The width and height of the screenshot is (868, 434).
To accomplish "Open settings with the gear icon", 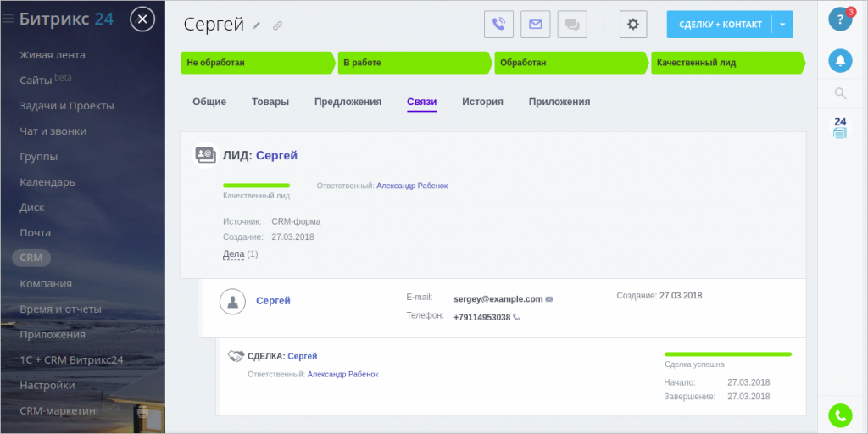I will (633, 25).
